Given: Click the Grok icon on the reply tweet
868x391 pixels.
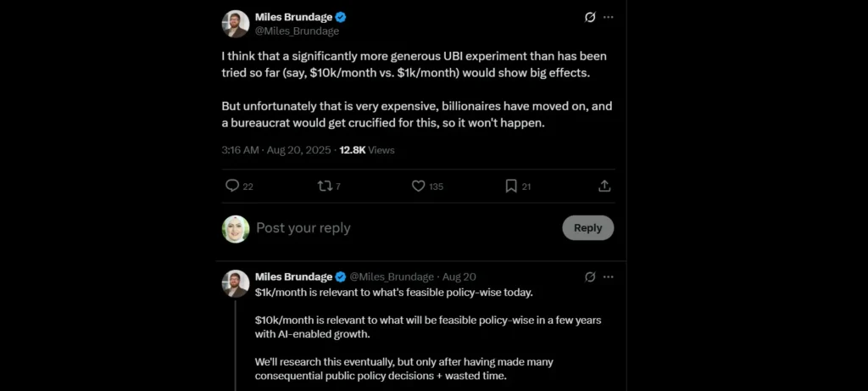Looking at the screenshot, I should [x=590, y=276].
